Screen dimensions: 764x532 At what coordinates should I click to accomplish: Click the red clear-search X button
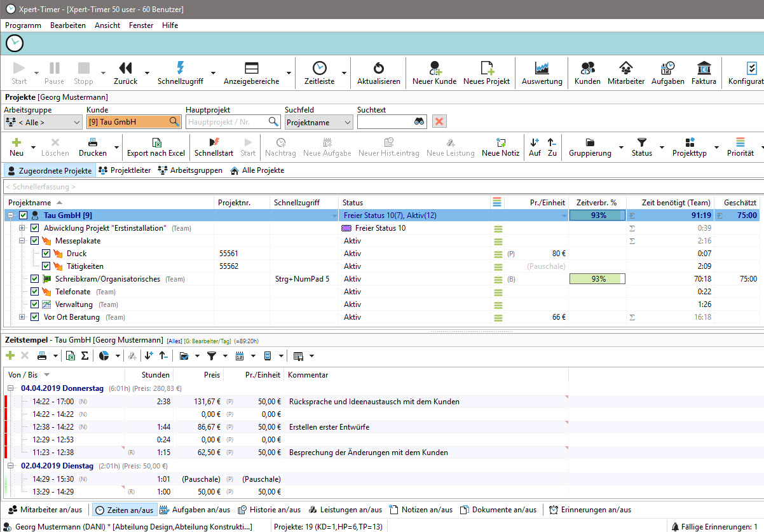pos(439,121)
